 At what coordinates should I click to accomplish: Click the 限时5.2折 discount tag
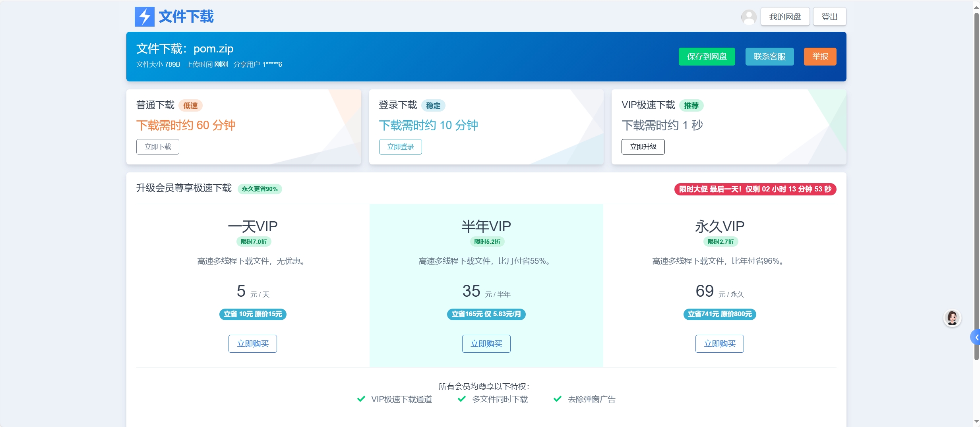click(487, 242)
